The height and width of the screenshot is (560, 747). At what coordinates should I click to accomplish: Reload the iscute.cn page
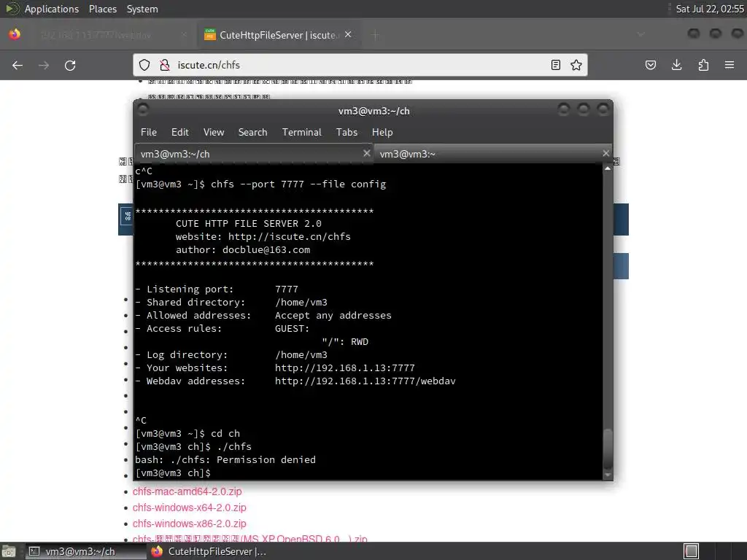70,65
